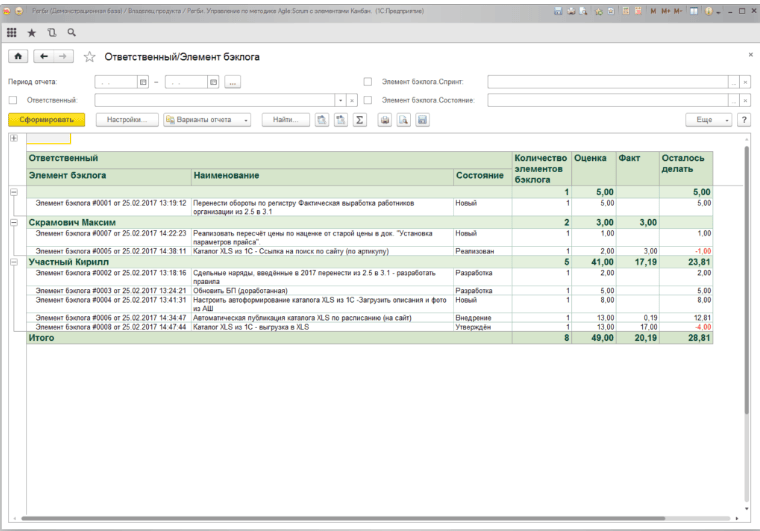
Task: Go to the home page icon
Action: [18, 57]
